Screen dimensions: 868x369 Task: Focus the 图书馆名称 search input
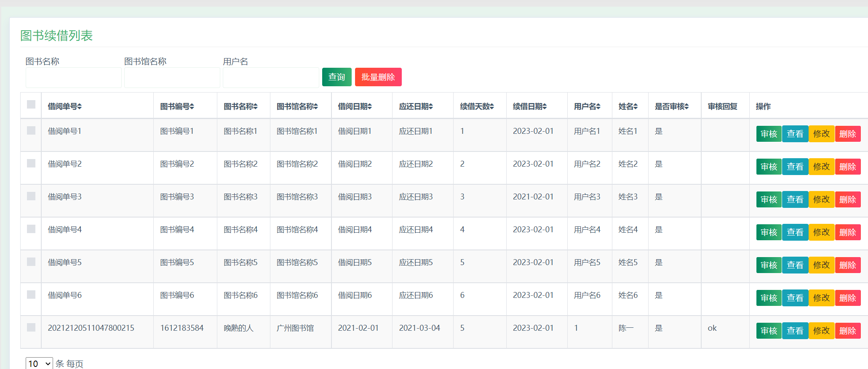(x=172, y=77)
